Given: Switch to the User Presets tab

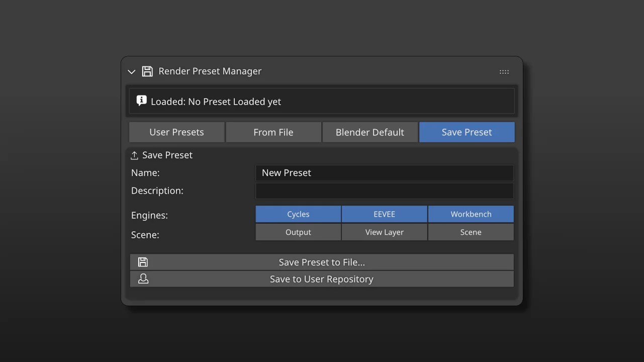Looking at the screenshot, I should pyautogui.click(x=176, y=132).
